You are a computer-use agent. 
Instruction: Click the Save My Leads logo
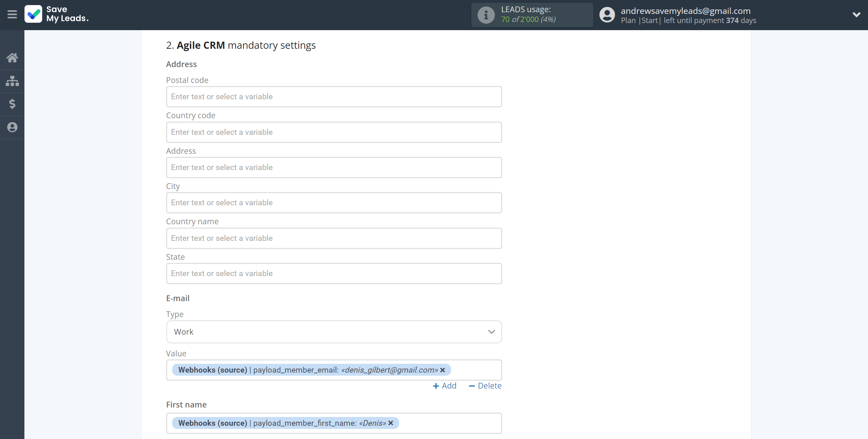57,14
